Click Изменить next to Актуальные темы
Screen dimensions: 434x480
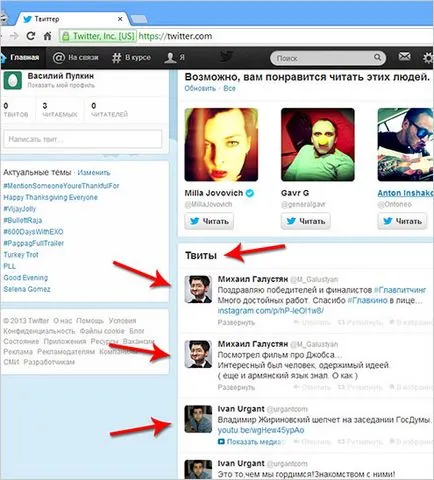click(94, 173)
